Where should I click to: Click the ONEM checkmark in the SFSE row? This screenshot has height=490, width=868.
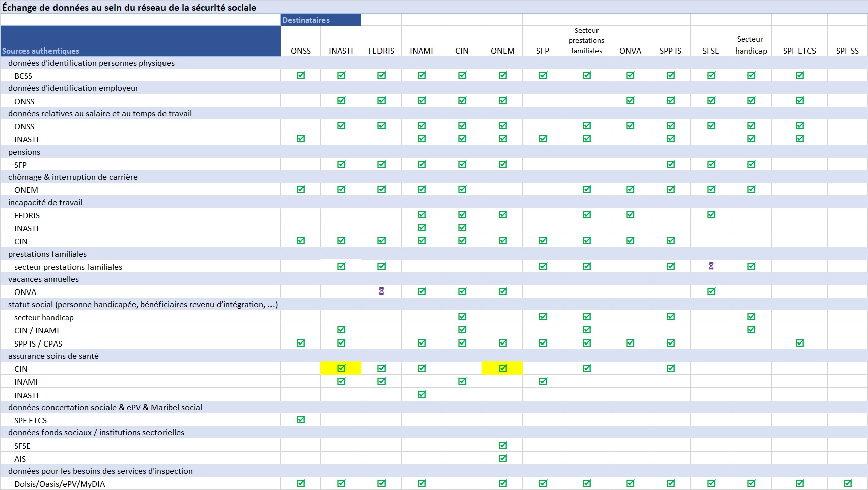pos(503,445)
